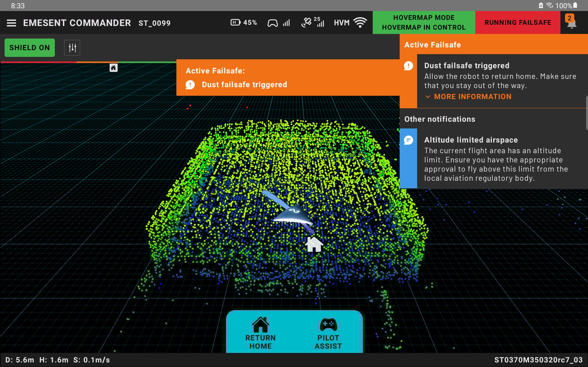Screen dimensions: 588x367
Task: Click the home marker in point cloud
Action: coord(314,244)
